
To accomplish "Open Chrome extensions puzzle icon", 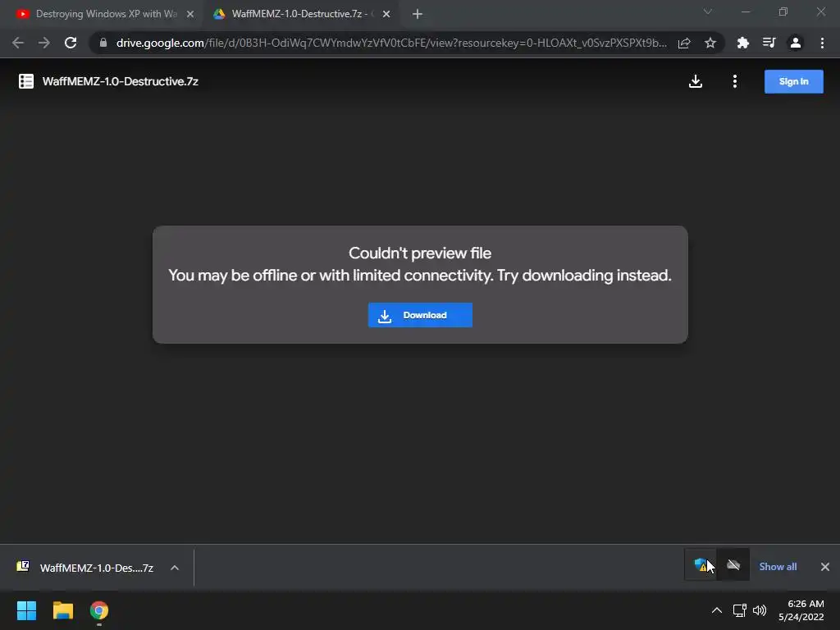I will pyautogui.click(x=743, y=43).
